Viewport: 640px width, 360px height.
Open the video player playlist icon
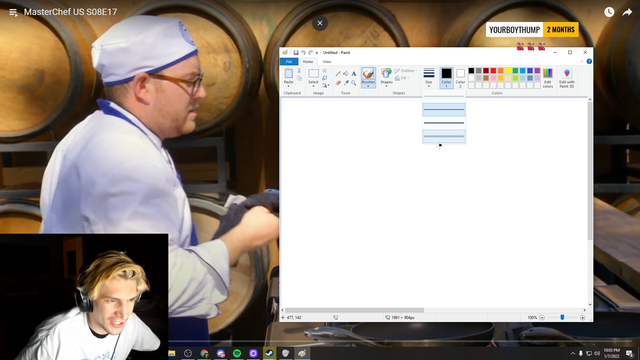pyautogui.click(x=13, y=13)
